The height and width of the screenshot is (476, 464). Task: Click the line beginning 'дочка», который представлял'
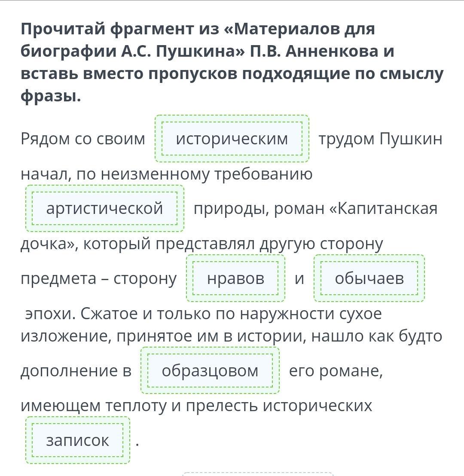202,244
